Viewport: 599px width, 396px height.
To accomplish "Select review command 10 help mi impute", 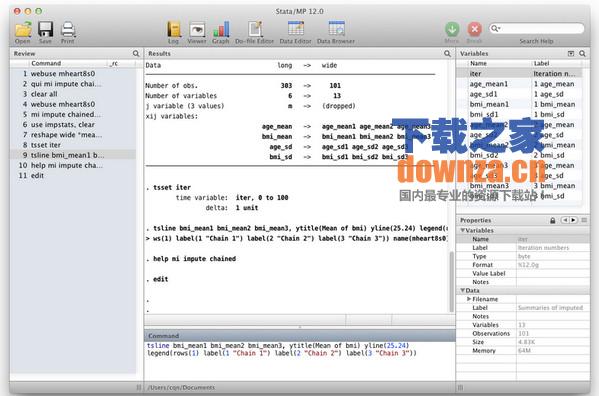I will click(x=73, y=165).
